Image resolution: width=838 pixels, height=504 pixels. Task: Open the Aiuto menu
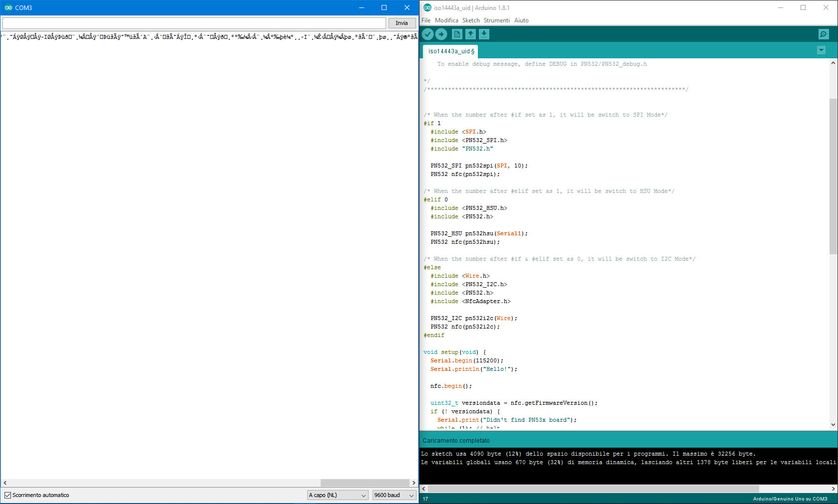(521, 20)
